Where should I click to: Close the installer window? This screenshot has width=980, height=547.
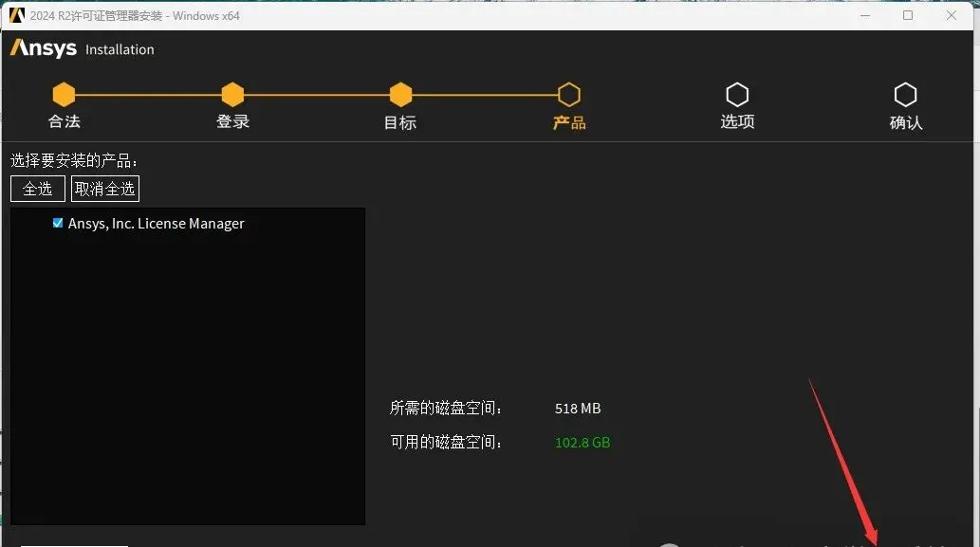pos(952,15)
